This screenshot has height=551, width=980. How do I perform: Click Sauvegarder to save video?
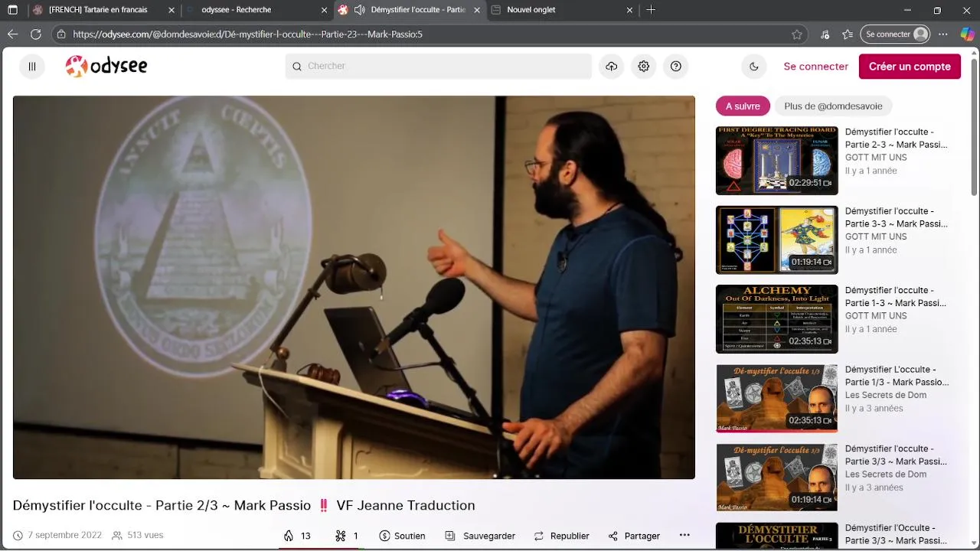pos(480,536)
